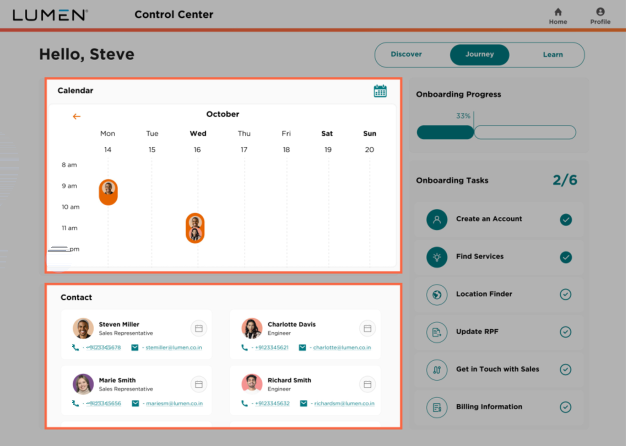This screenshot has height=446, width=626.
Task: Schedule with Richard Smith via calendar icon
Action: point(367,385)
